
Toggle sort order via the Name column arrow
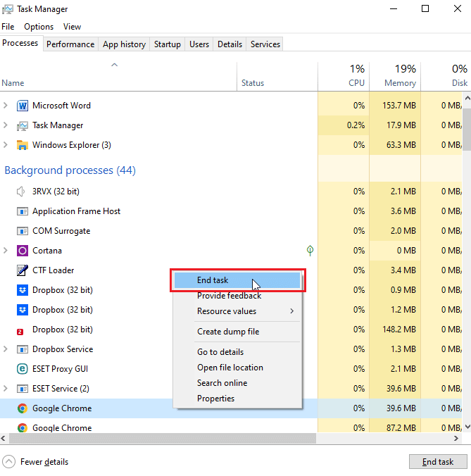click(114, 65)
